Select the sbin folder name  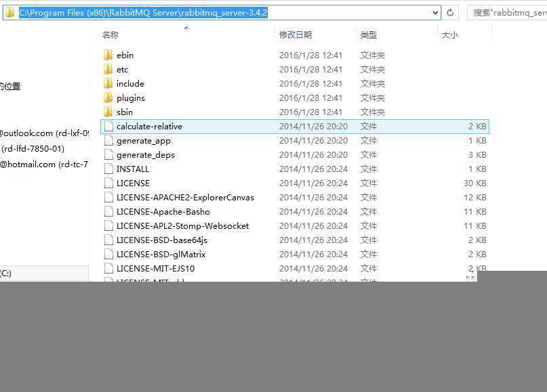click(125, 112)
